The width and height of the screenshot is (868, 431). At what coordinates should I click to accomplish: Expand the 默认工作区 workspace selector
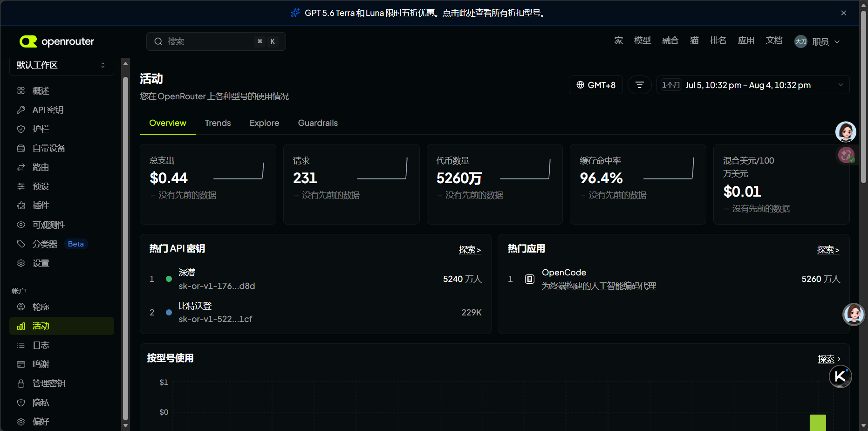[x=62, y=65]
